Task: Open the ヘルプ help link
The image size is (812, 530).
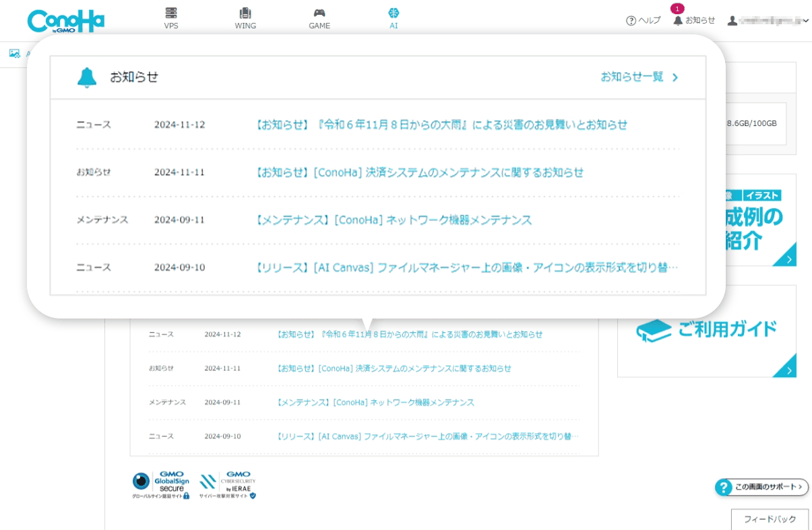Action: (644, 21)
